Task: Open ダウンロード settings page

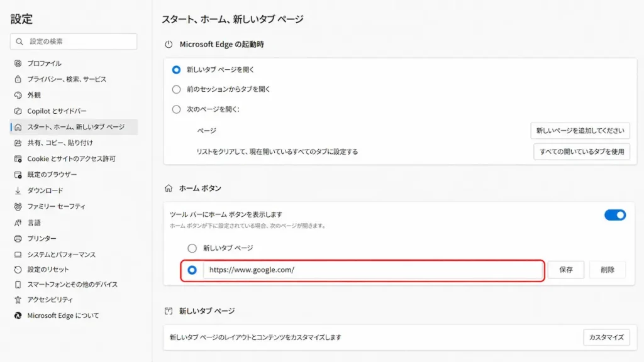Action: 45,191
